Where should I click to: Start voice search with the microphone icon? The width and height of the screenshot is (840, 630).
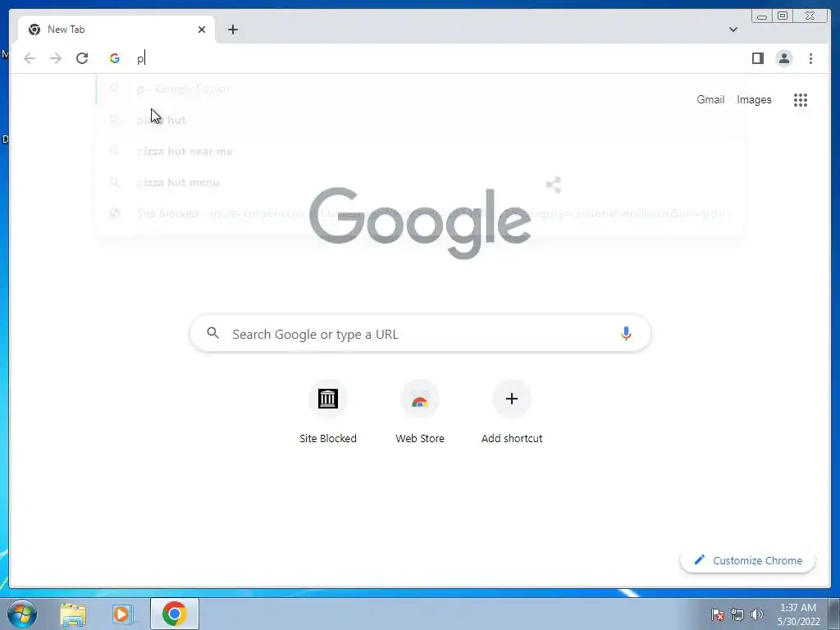tap(626, 333)
